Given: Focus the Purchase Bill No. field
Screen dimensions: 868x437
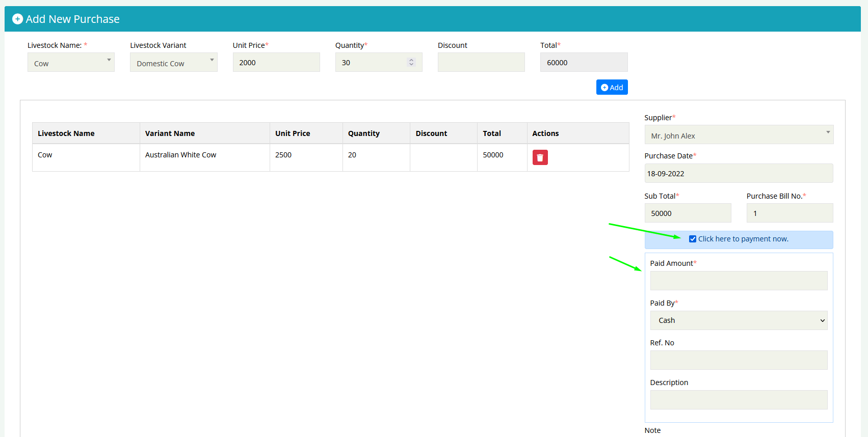Looking at the screenshot, I should click(789, 213).
